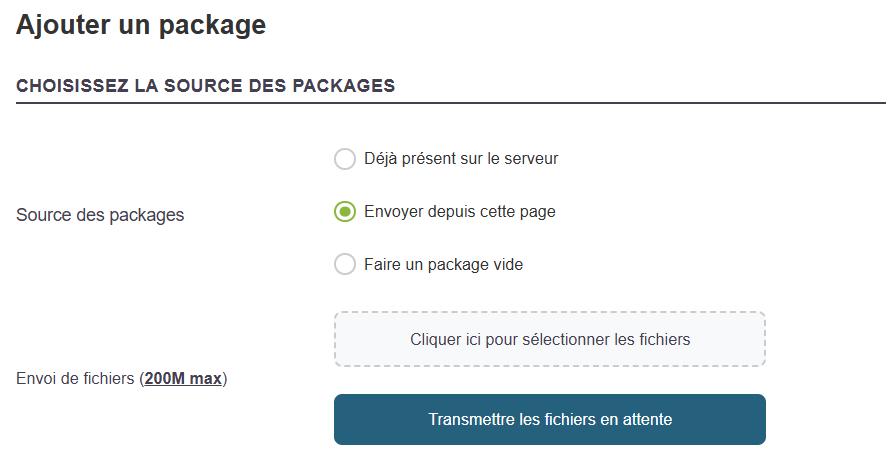Click the "Faire un package vide" label text
This screenshot has height=463, width=886.
[x=443, y=265]
